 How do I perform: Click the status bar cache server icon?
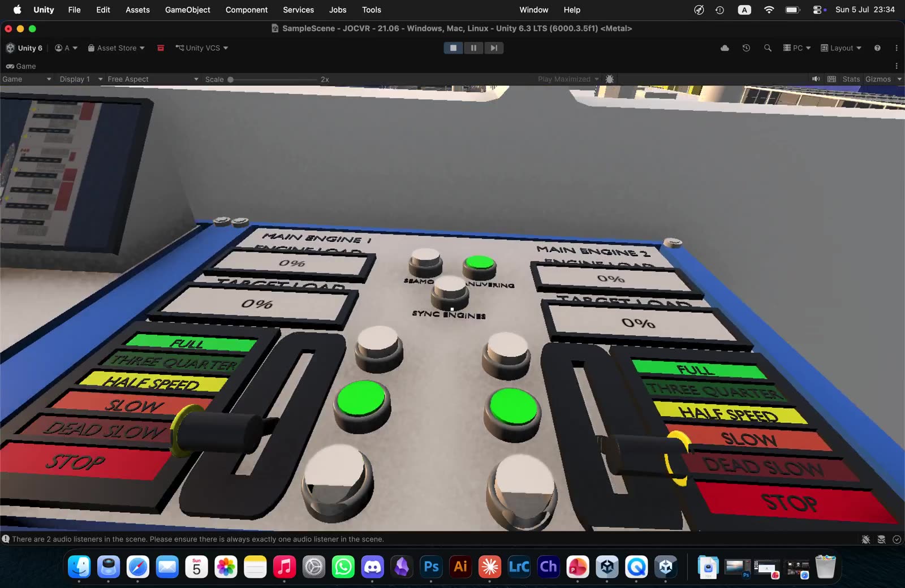tap(881, 539)
